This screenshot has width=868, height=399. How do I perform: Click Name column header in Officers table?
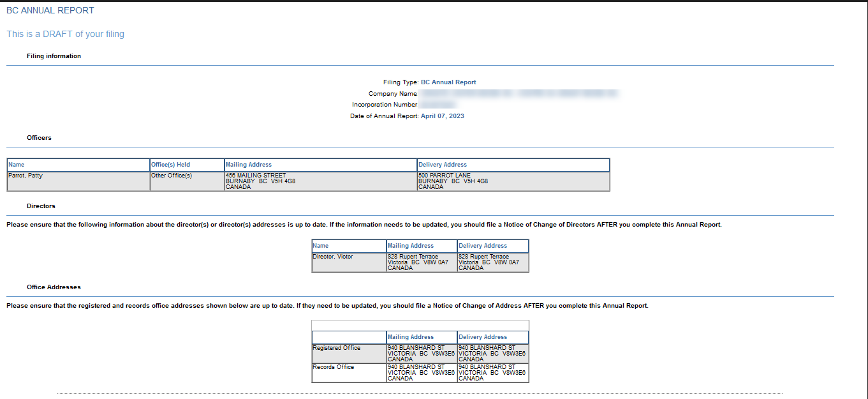coord(17,165)
